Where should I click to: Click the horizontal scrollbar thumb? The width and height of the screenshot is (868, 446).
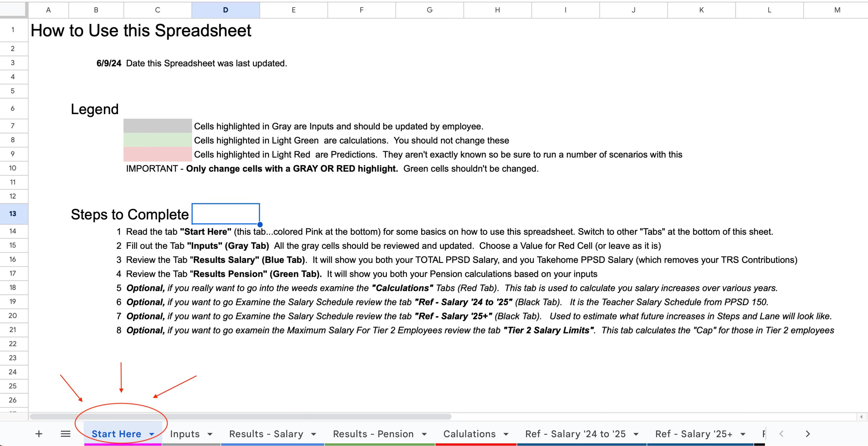click(241, 417)
